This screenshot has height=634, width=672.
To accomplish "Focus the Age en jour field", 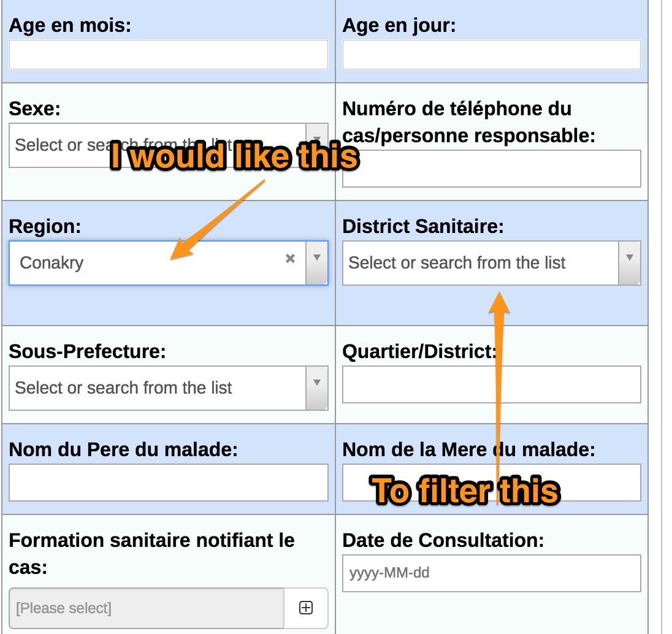I will [491, 55].
